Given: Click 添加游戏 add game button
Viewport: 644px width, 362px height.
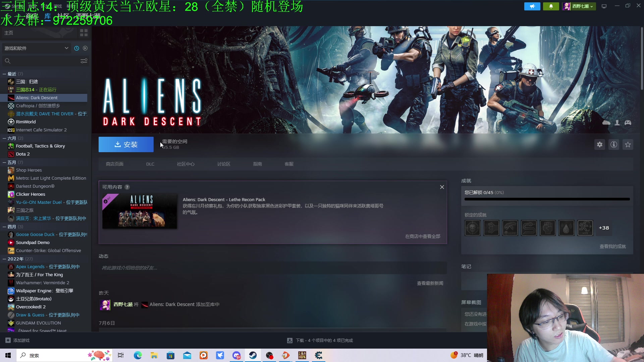Looking at the screenshot, I should 17,340.
